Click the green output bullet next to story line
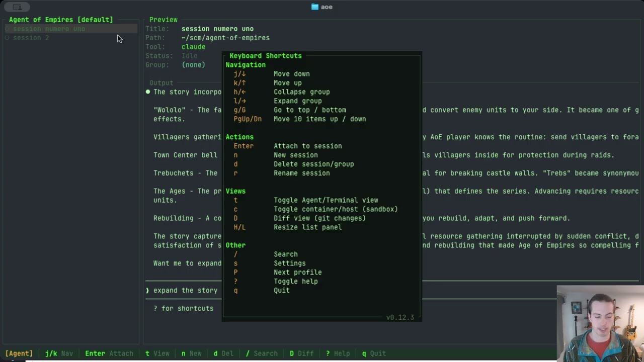This screenshot has height=362, width=644. (x=147, y=92)
